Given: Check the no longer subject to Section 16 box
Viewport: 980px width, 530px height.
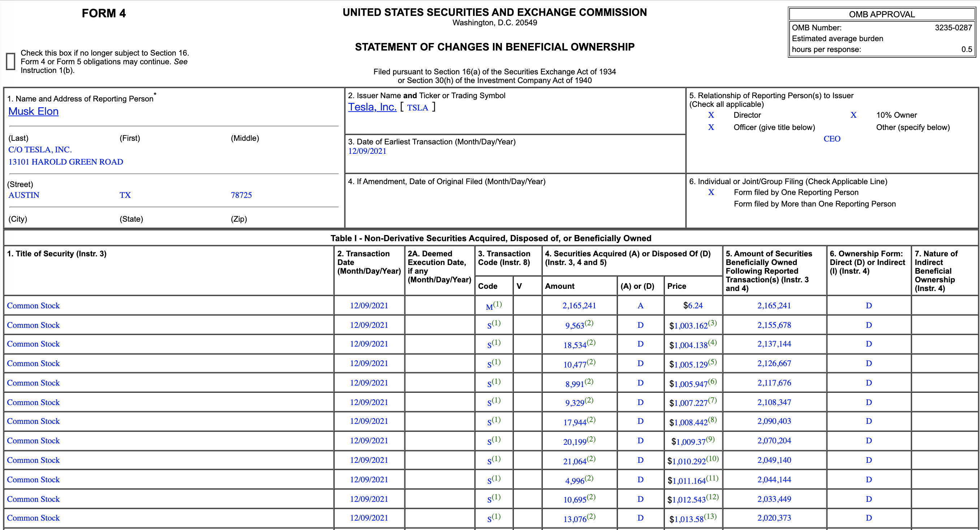Looking at the screenshot, I should tap(10, 61).
